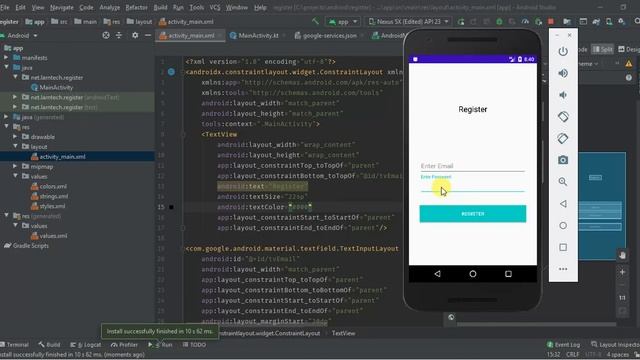
Task: Take an emulator screenshot with camera icon
Action: point(563,160)
